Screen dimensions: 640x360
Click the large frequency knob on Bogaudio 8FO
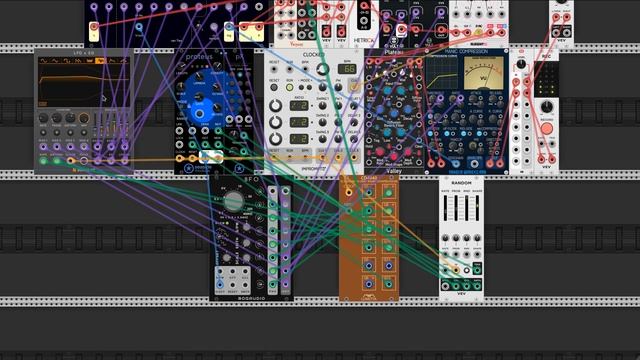click(x=233, y=201)
